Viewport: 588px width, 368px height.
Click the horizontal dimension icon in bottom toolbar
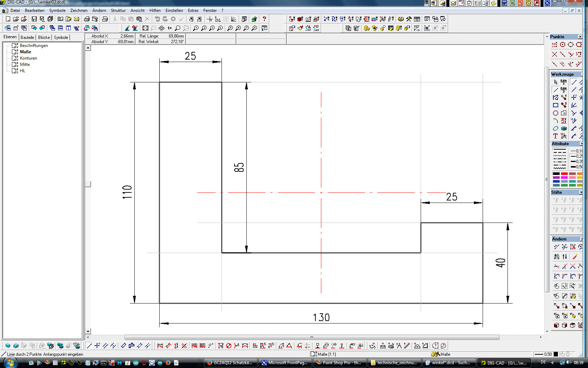[160, 346]
